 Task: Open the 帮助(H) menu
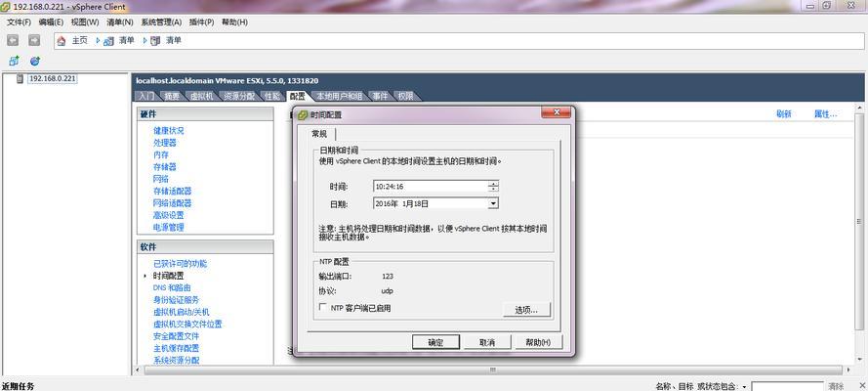234,22
